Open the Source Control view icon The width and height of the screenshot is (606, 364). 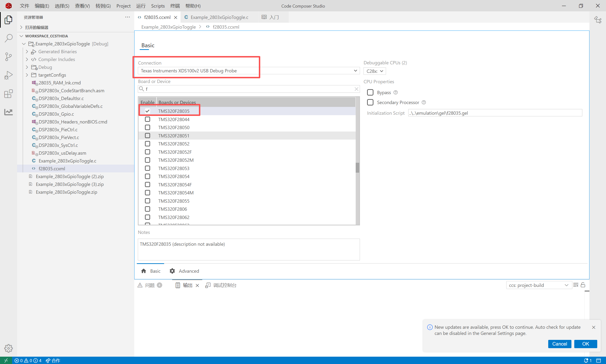pos(9,57)
